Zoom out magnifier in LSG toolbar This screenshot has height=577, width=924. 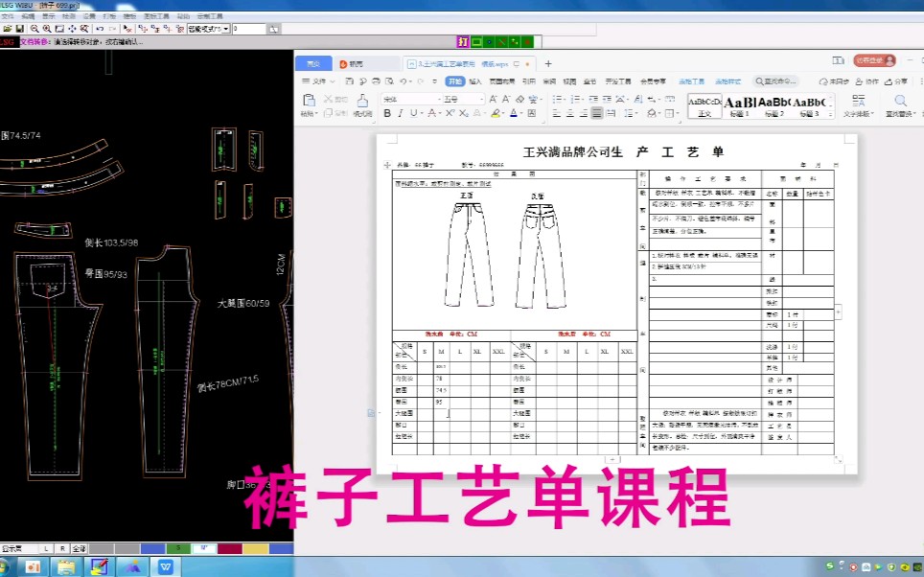point(35,29)
